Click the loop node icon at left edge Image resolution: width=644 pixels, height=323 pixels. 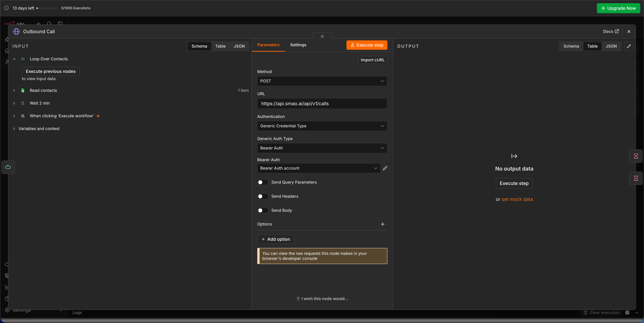(x=8, y=167)
